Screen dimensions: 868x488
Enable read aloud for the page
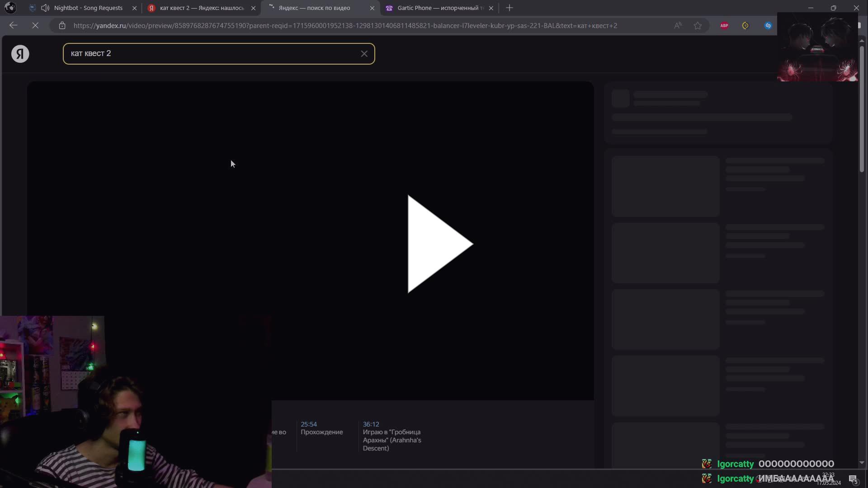coord(678,25)
